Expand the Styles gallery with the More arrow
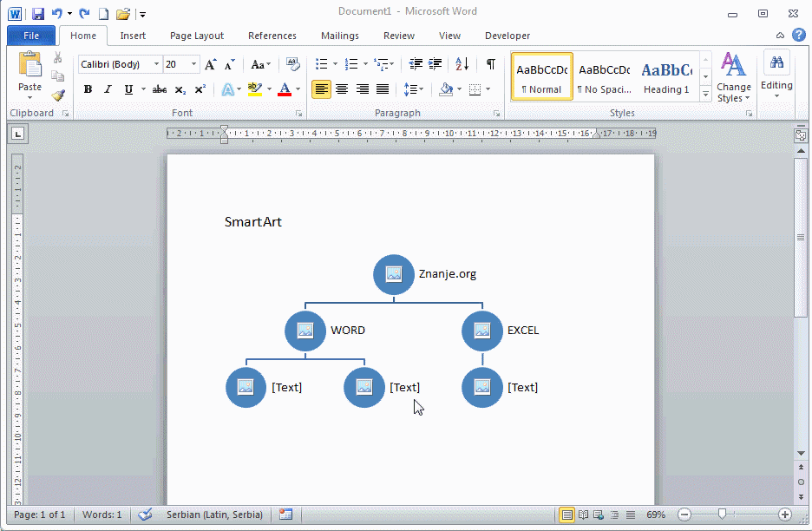 [705, 94]
